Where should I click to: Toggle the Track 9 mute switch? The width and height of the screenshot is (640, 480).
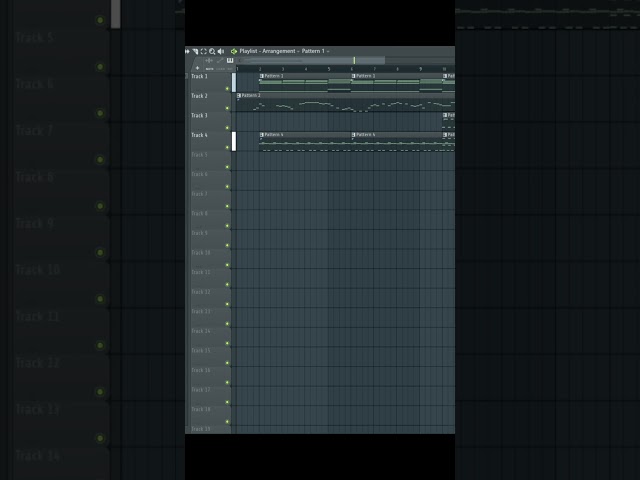(227, 245)
